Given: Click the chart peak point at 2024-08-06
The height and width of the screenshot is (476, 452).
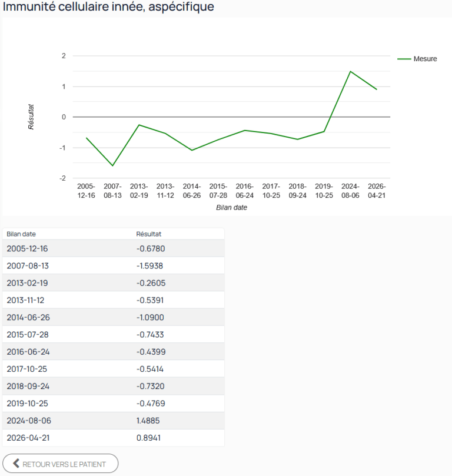Looking at the screenshot, I should click(350, 72).
